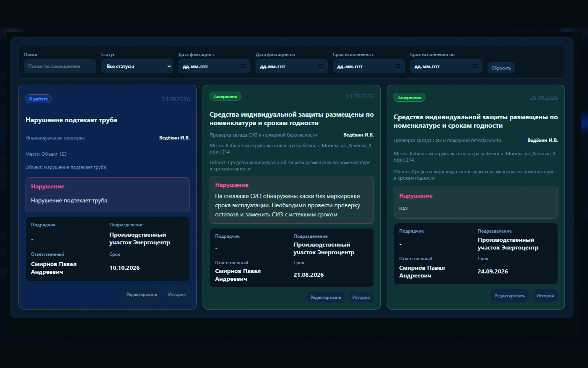Click 'Редактировать' on the card dated 14.08.2026
This screenshot has height=368, width=588.
(x=326, y=297)
